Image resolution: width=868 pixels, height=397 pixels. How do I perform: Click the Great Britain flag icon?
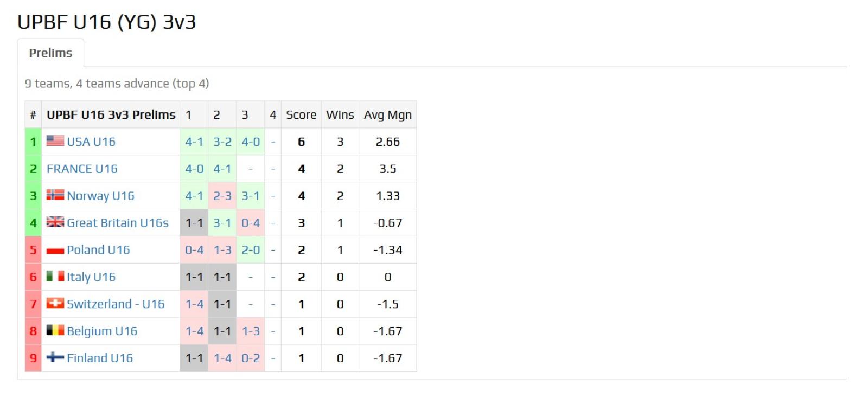click(x=55, y=222)
